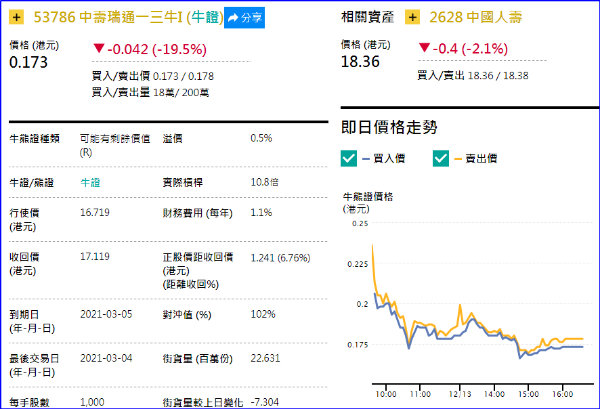Viewport: 600px width, 409px height.
Task: Select related asset bid/ask 18.36 / 18.38
Action: [498, 75]
